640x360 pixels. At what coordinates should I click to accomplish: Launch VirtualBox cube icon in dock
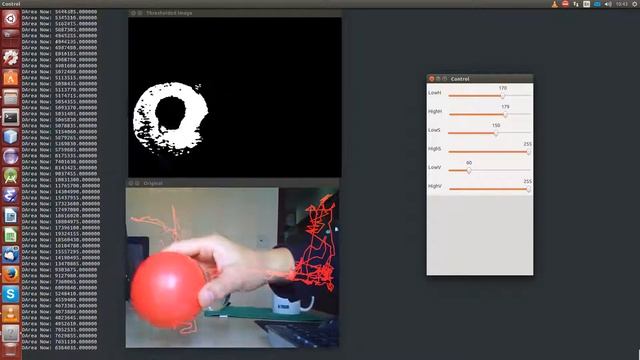11,137
